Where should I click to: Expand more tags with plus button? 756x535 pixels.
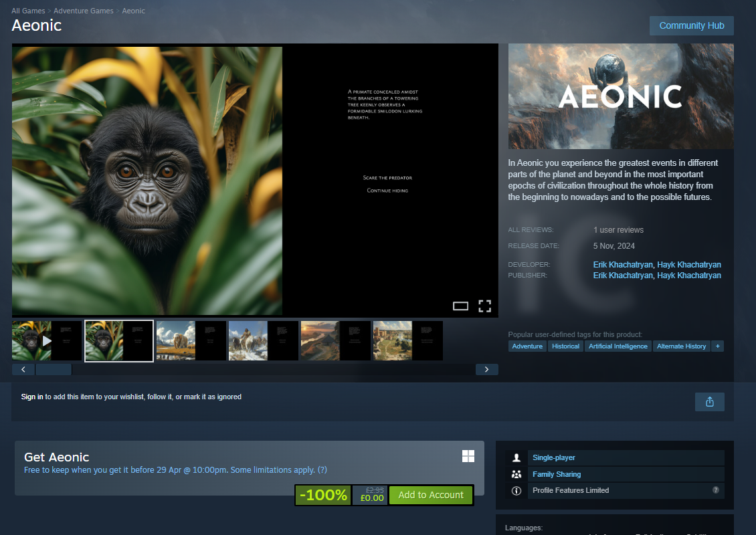coord(717,346)
